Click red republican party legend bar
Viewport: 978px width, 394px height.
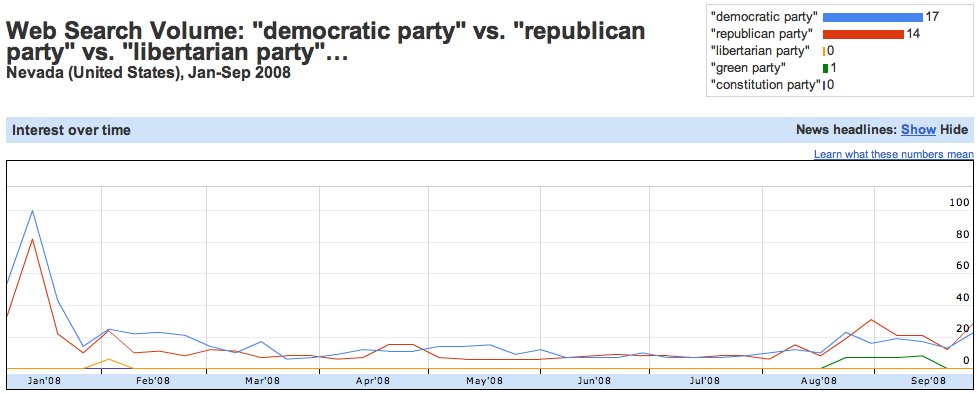863,34
